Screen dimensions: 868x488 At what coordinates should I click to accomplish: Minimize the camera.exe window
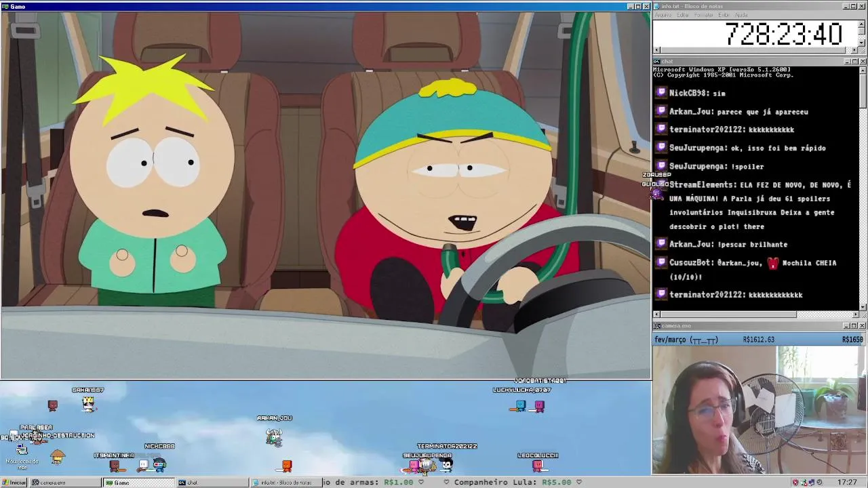[847, 326]
